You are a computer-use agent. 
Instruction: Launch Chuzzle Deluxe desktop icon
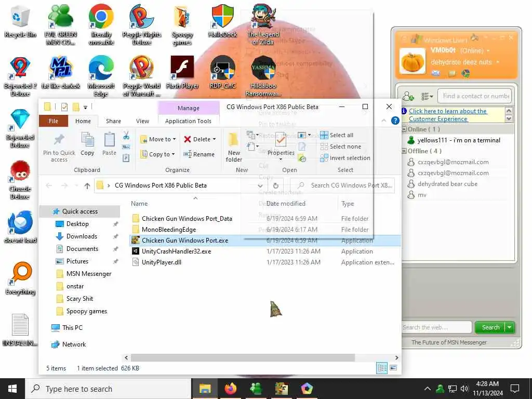point(20,179)
